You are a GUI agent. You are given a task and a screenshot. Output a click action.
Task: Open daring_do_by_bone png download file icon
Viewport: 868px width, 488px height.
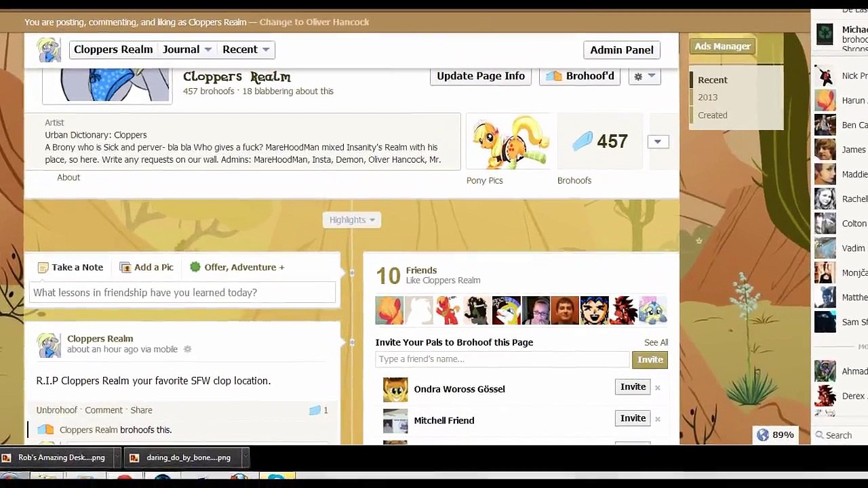[x=134, y=457]
